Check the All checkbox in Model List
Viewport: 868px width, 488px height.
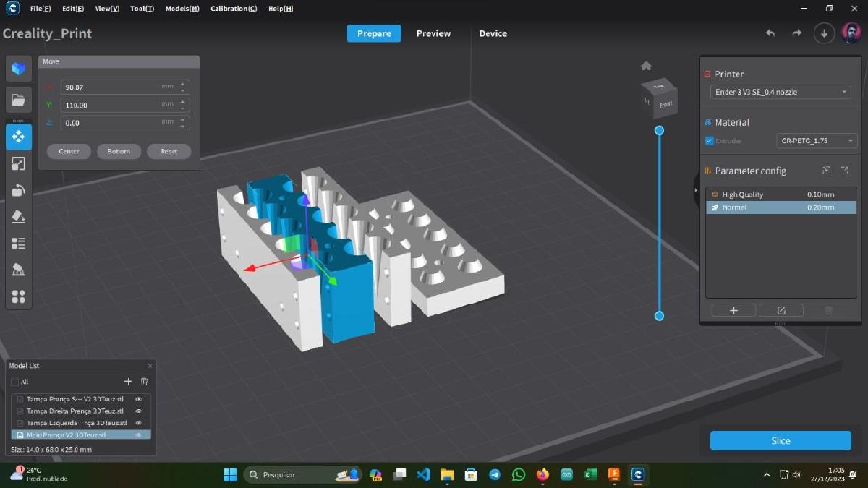point(15,382)
